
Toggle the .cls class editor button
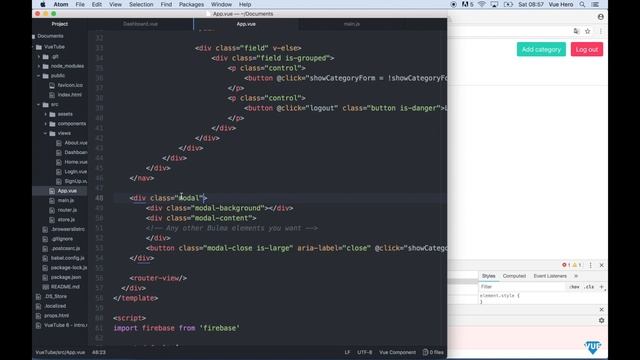[x=589, y=287]
